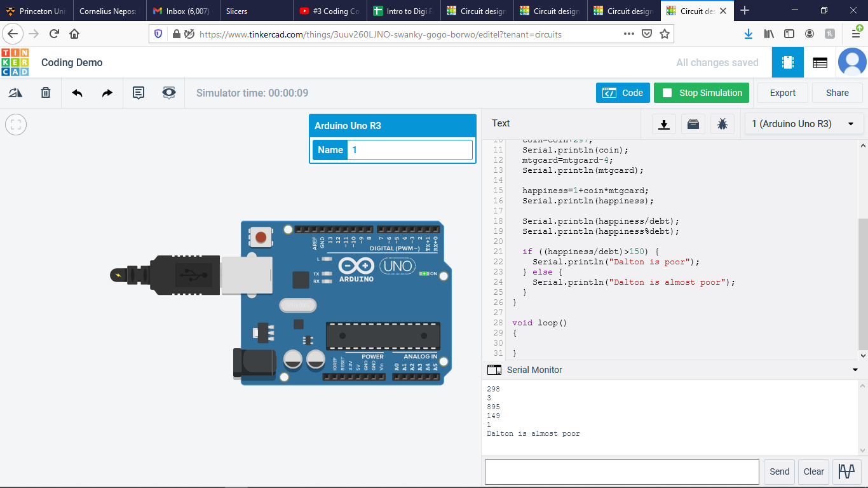
Task: Rotate the selected component icon
Action: (15, 93)
